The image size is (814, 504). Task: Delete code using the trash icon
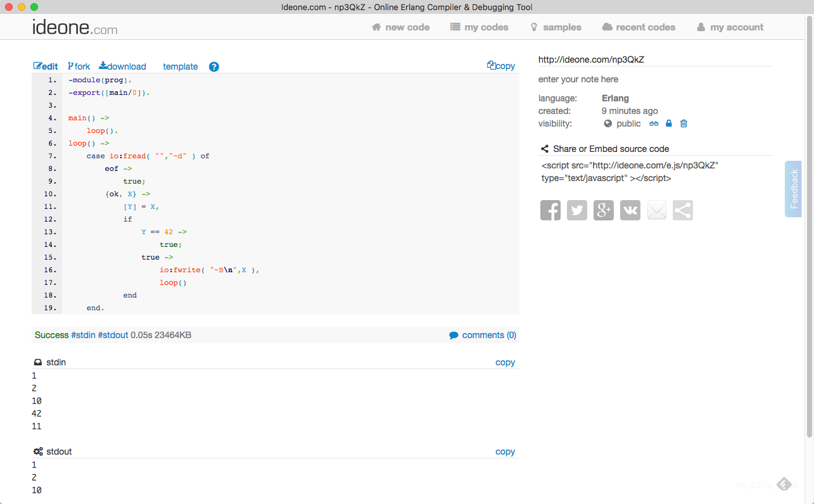tap(684, 123)
